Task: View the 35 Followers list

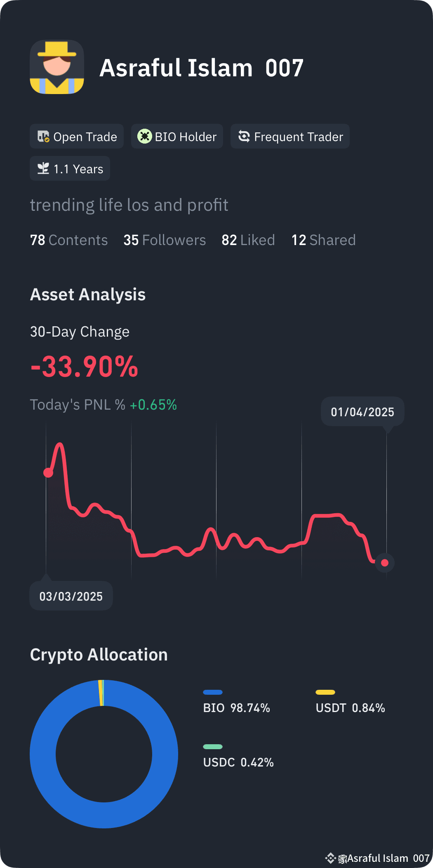Action: (x=165, y=240)
